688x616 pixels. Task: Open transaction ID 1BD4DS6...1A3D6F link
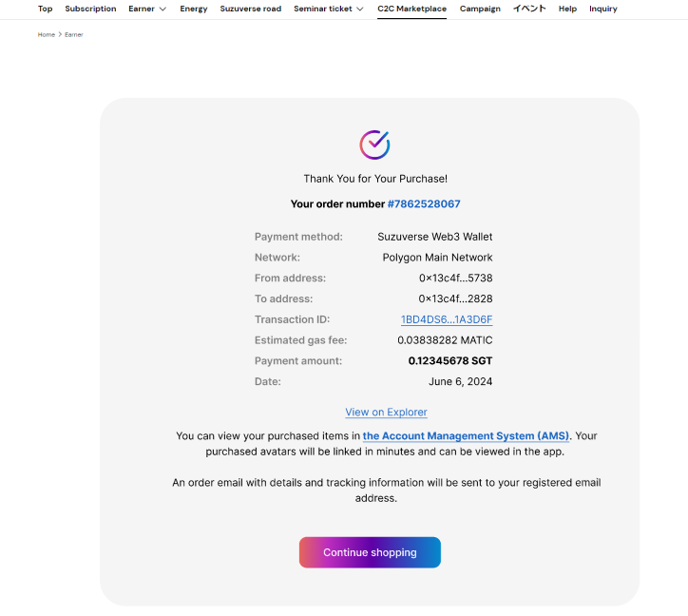(447, 319)
